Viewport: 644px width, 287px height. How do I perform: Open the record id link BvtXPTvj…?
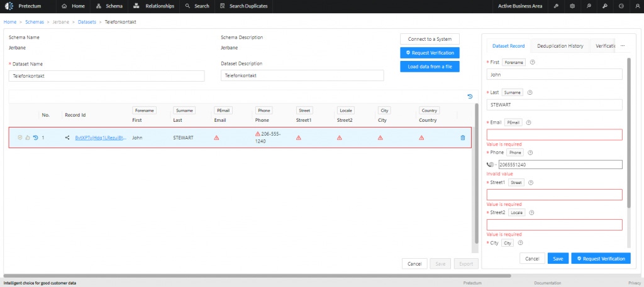tap(101, 138)
